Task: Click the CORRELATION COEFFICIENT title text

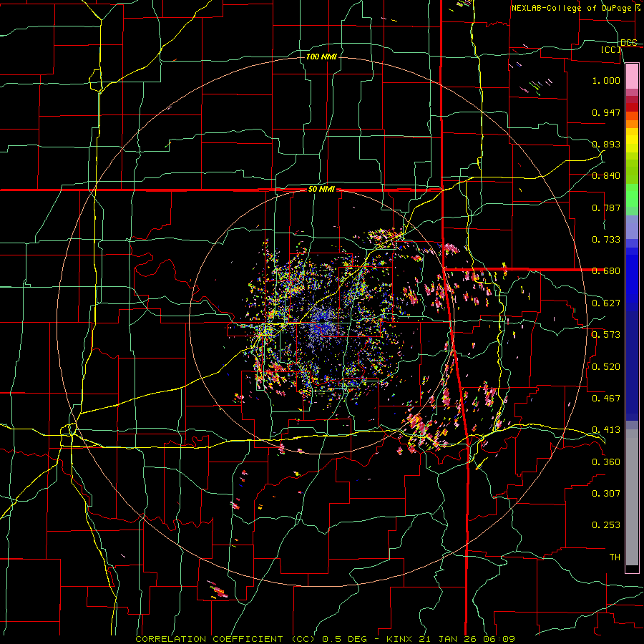Action: click(209, 639)
